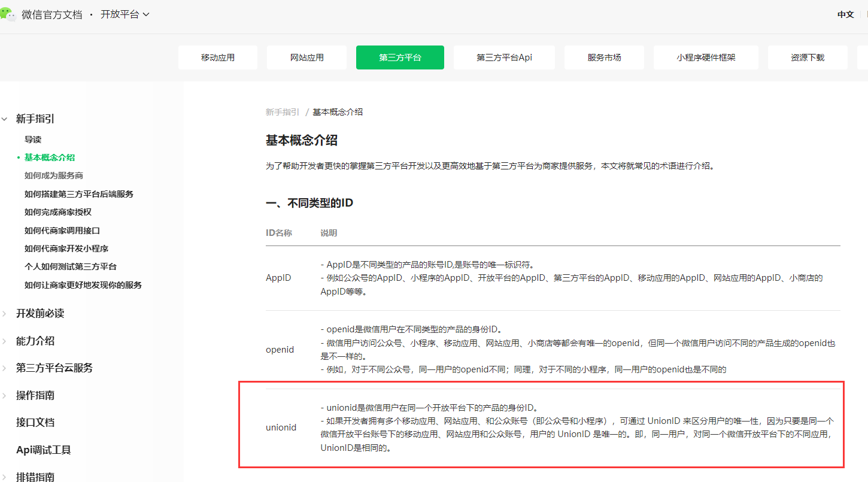Open the 小程序硬件框架 tab
The image size is (868, 482).
pyautogui.click(x=706, y=57)
